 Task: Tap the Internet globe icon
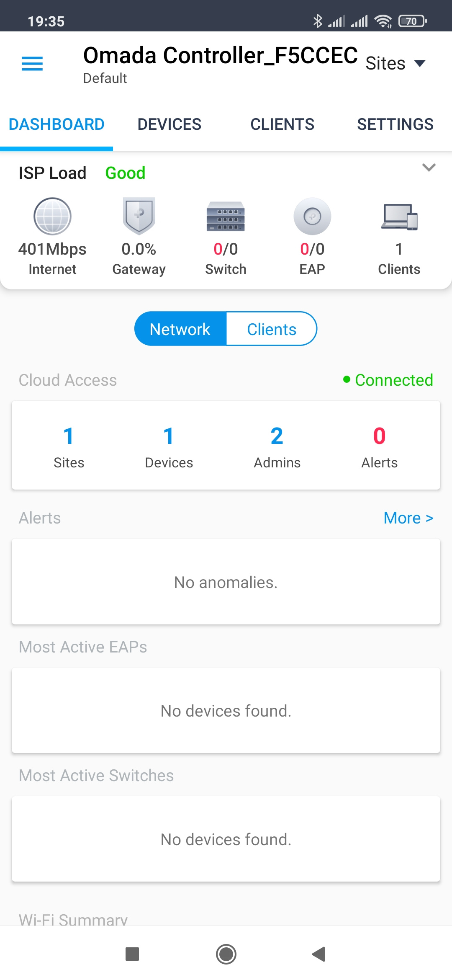pyautogui.click(x=52, y=216)
